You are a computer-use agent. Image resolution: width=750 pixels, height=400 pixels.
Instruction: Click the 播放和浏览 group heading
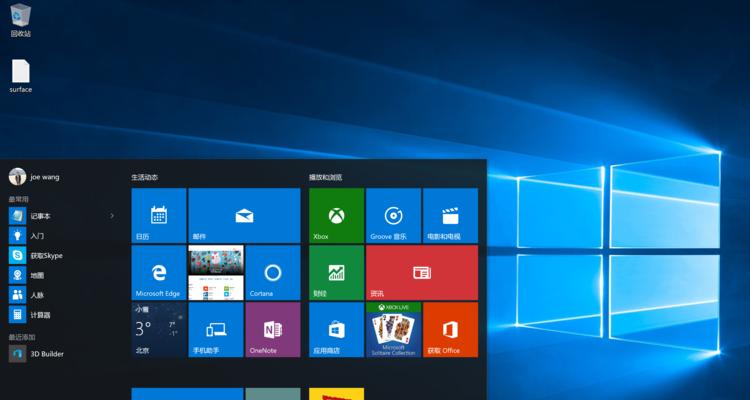pos(325,178)
